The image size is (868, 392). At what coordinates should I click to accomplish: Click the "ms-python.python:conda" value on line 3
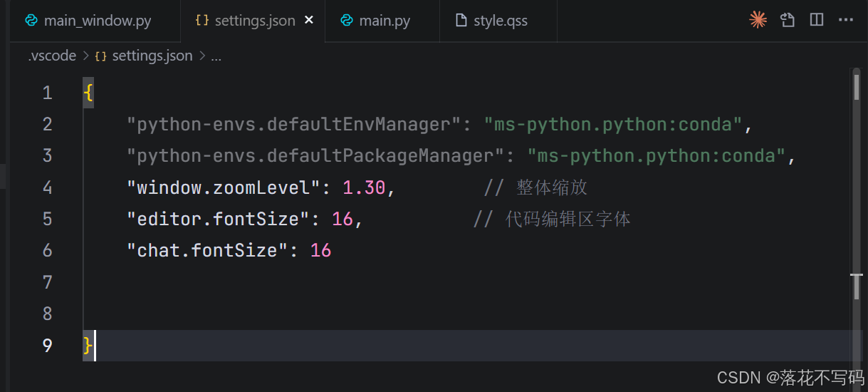pos(657,156)
